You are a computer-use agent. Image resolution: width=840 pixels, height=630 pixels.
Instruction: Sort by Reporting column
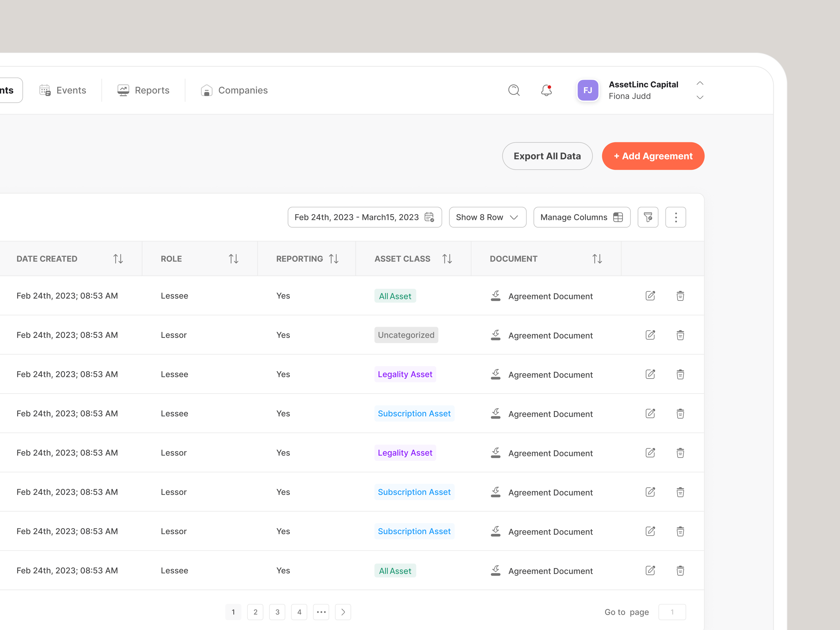[334, 259]
